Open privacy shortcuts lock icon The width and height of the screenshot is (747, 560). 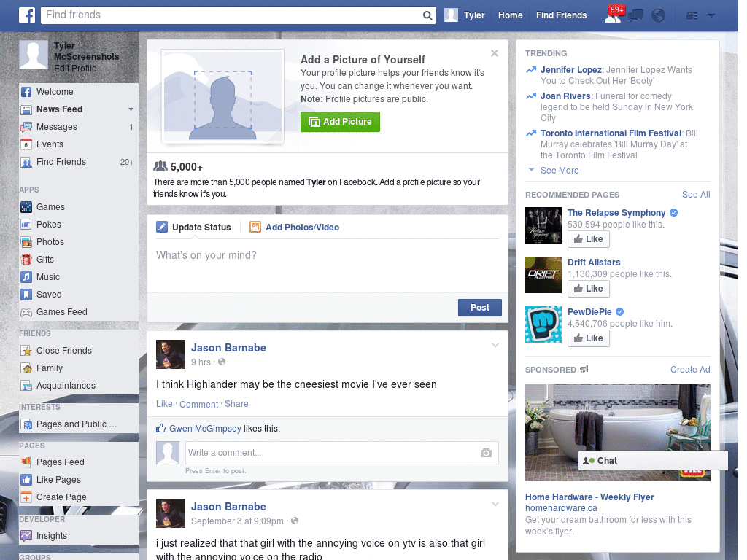692,16
